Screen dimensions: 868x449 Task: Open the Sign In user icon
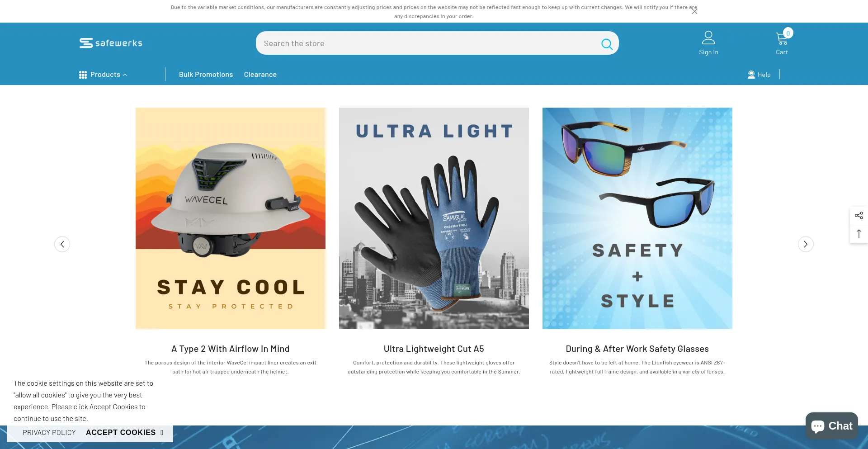(x=708, y=38)
